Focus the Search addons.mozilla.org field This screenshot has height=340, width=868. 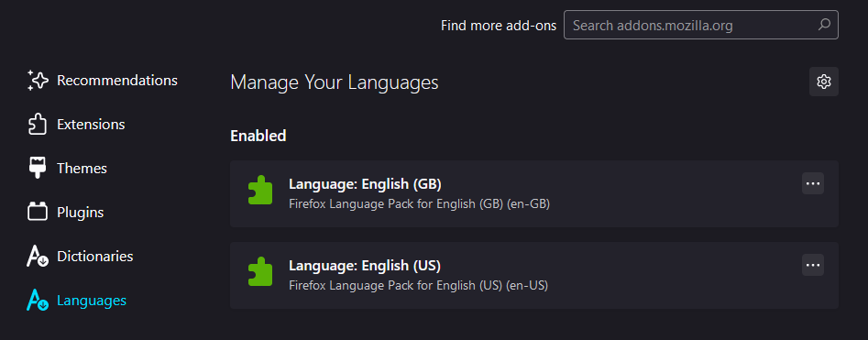[x=701, y=25]
